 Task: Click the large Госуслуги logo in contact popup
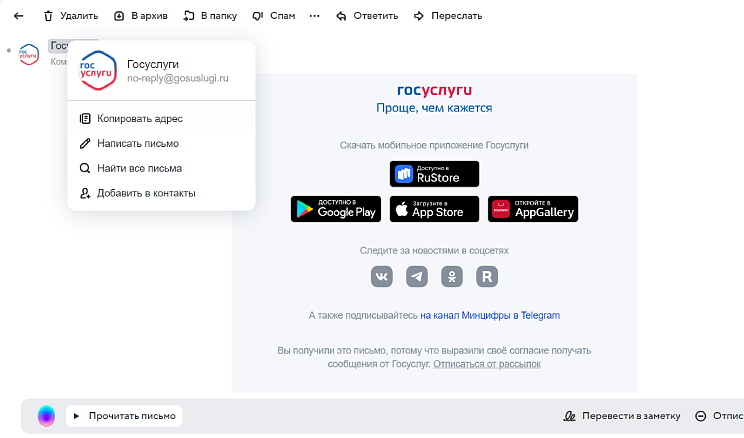click(97, 70)
